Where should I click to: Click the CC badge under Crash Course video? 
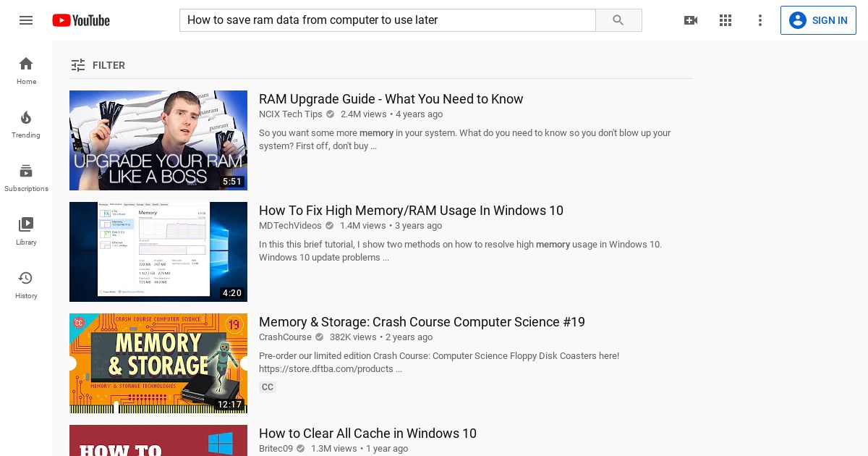tap(268, 387)
